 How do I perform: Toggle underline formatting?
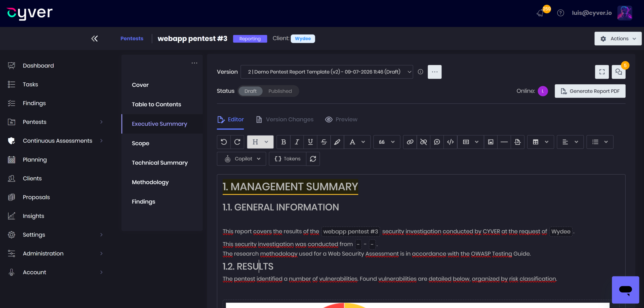pos(310,142)
